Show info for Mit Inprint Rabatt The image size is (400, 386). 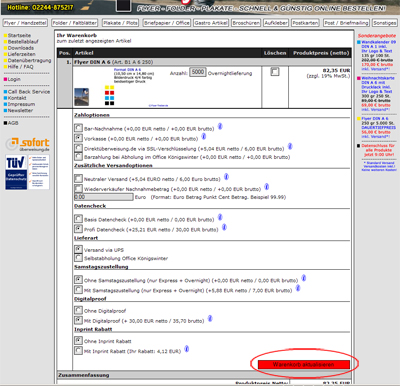click(x=187, y=349)
